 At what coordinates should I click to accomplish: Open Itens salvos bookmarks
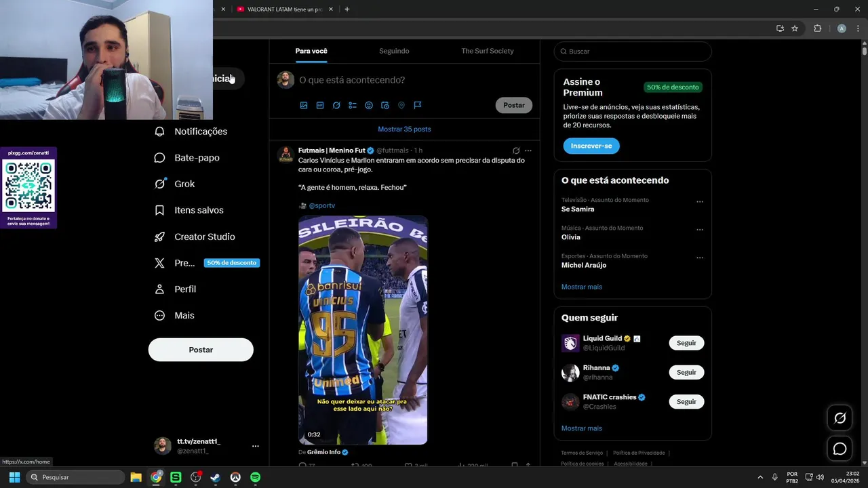189,210
